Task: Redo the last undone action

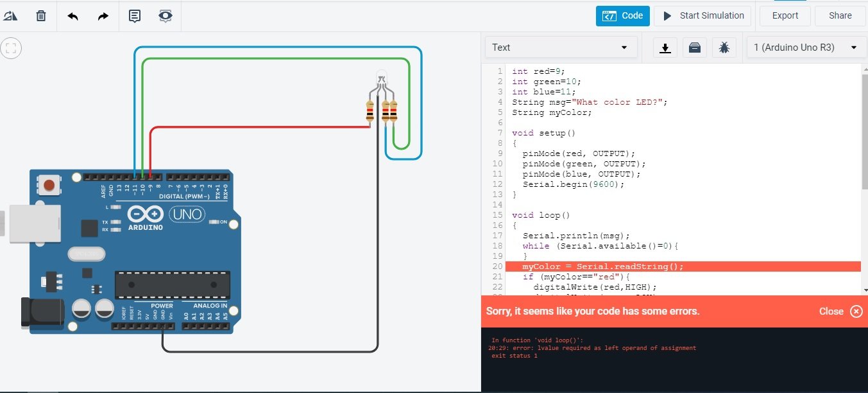Action: (103, 16)
